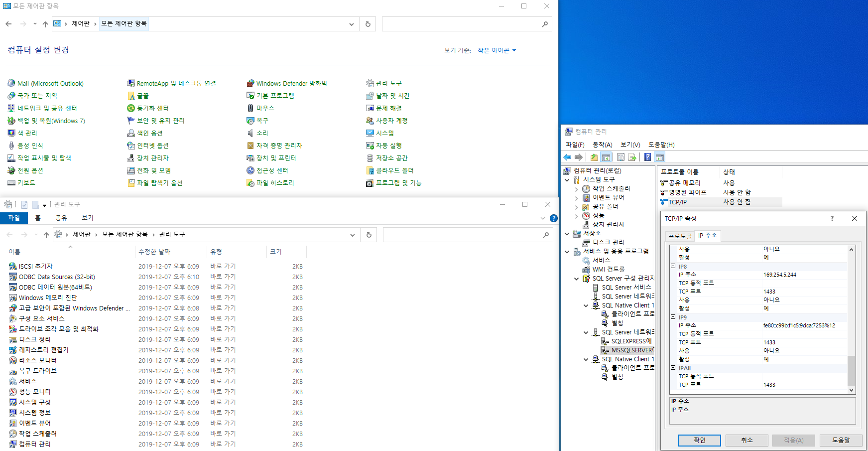Open 파일 ribbon tab in 관리 도구 window
The width and height of the screenshot is (868, 451).
(14, 218)
